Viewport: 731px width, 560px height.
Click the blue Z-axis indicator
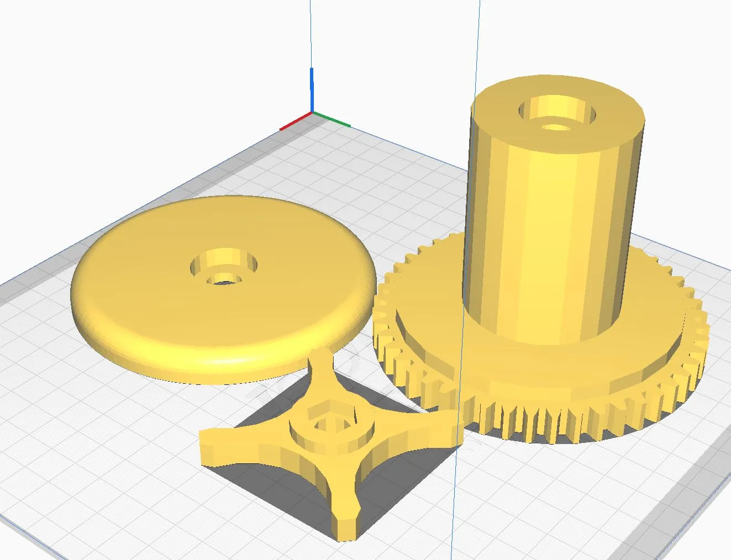[x=313, y=94]
